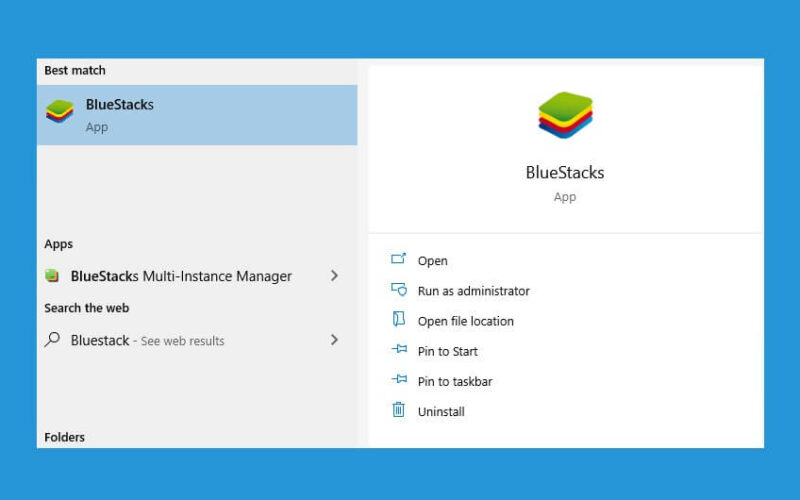Expand the Bluestack web results chevron

point(334,340)
